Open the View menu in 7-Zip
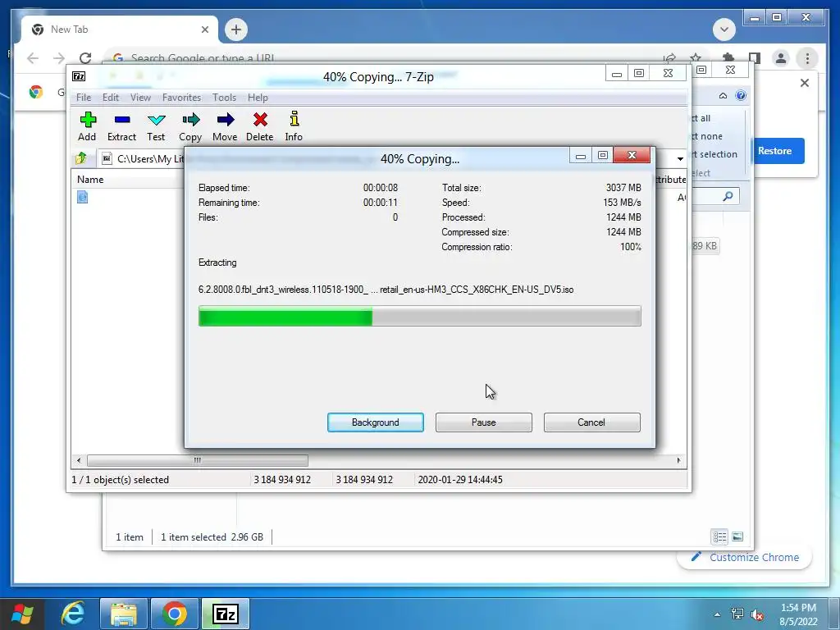Image resolution: width=840 pixels, height=630 pixels. [140, 98]
